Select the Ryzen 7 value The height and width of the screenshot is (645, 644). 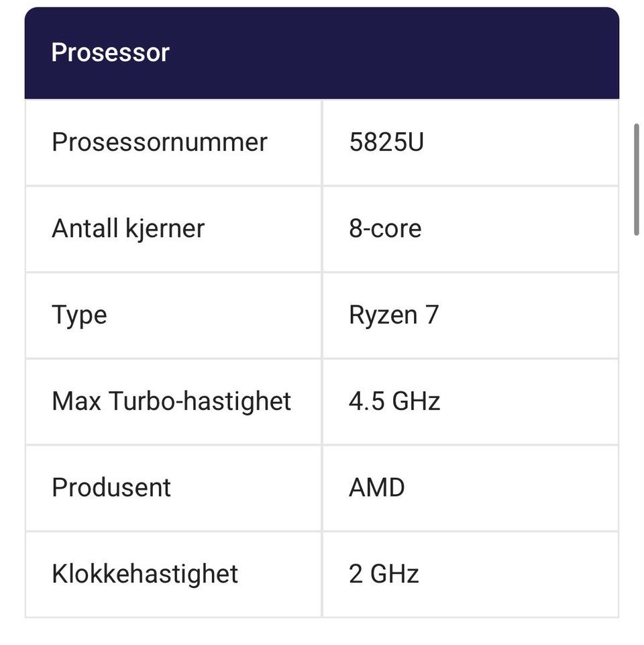tap(394, 315)
